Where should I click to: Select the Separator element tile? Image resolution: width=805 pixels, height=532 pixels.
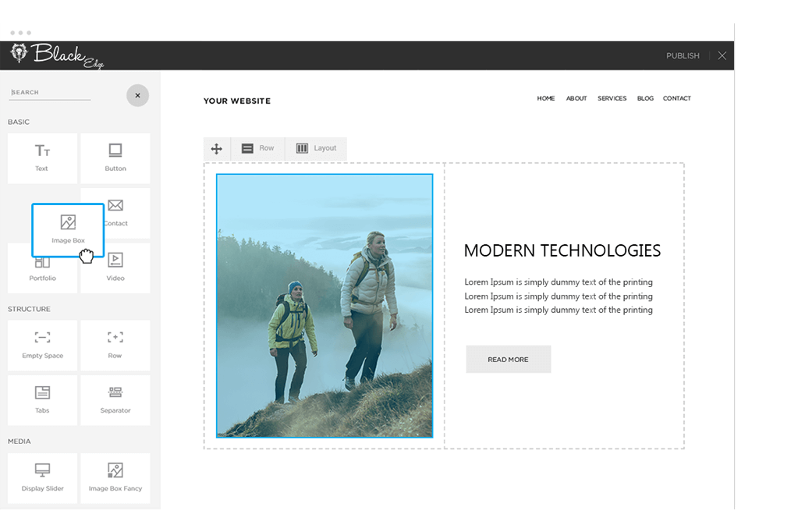115,400
